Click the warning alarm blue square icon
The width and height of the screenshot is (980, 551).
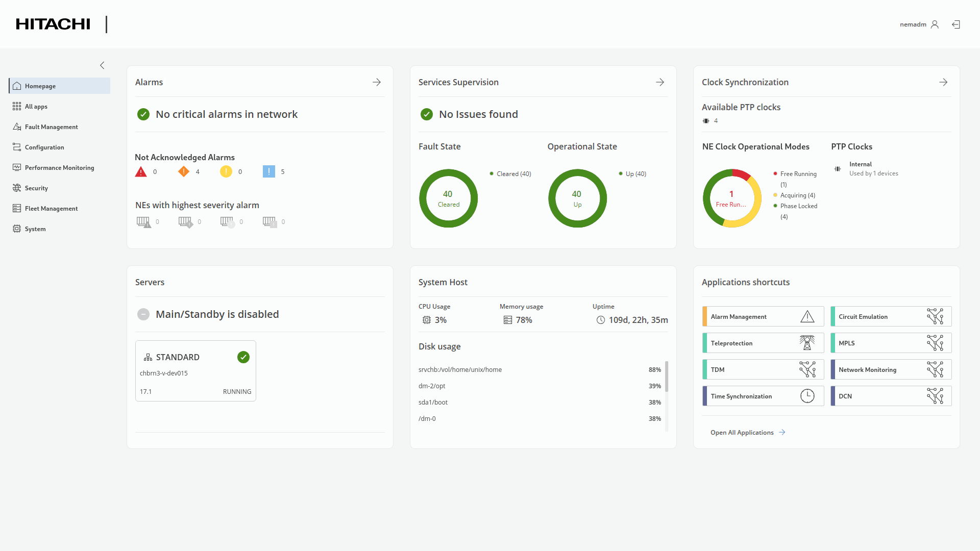[x=268, y=171]
